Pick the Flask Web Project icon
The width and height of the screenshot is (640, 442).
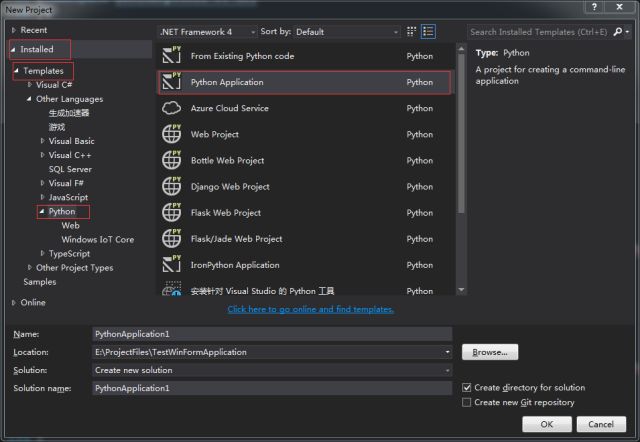[172, 212]
